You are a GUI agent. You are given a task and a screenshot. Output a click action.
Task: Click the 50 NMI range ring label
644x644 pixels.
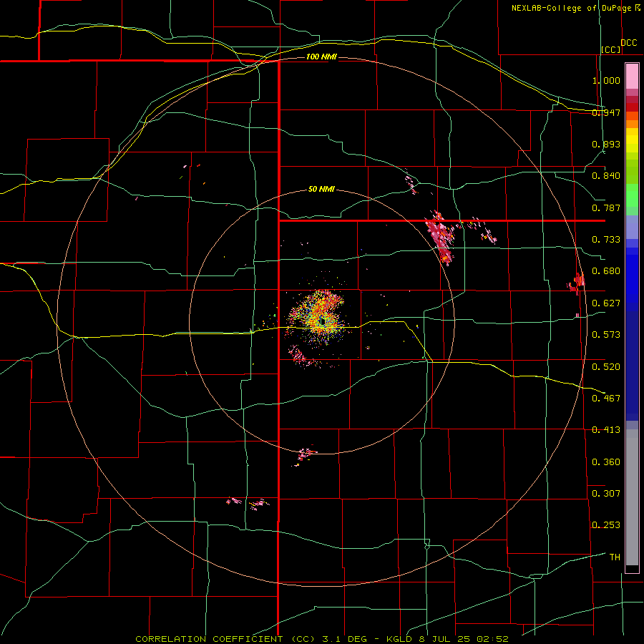(x=321, y=189)
